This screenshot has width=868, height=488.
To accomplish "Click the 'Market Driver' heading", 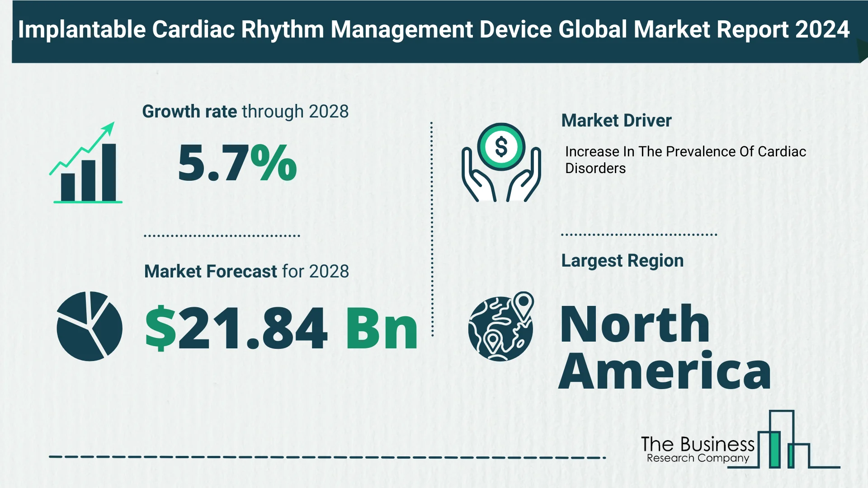I will (616, 121).
